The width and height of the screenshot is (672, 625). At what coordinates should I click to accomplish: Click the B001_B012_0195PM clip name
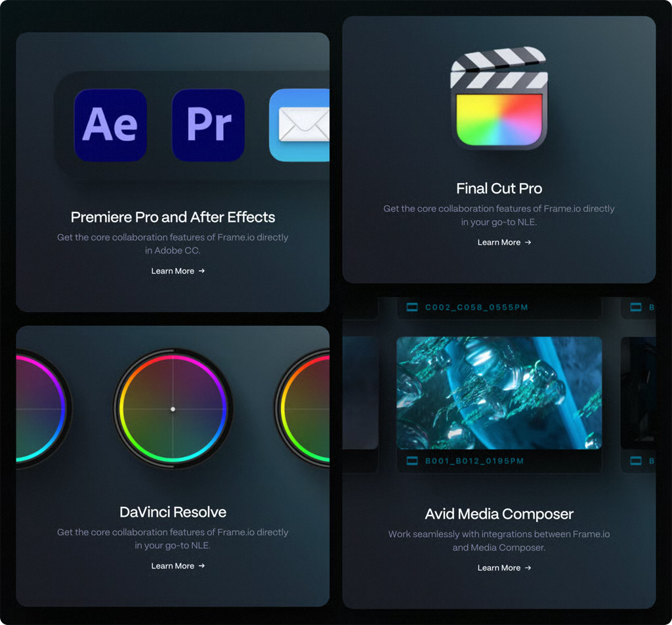474,461
